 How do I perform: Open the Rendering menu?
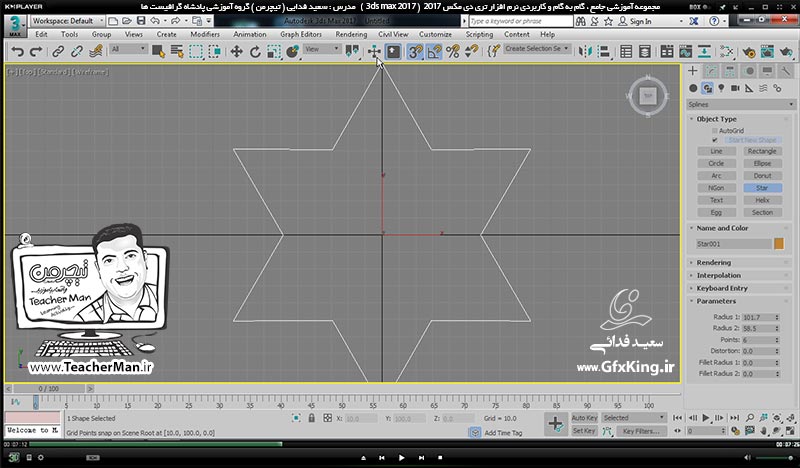(351, 34)
